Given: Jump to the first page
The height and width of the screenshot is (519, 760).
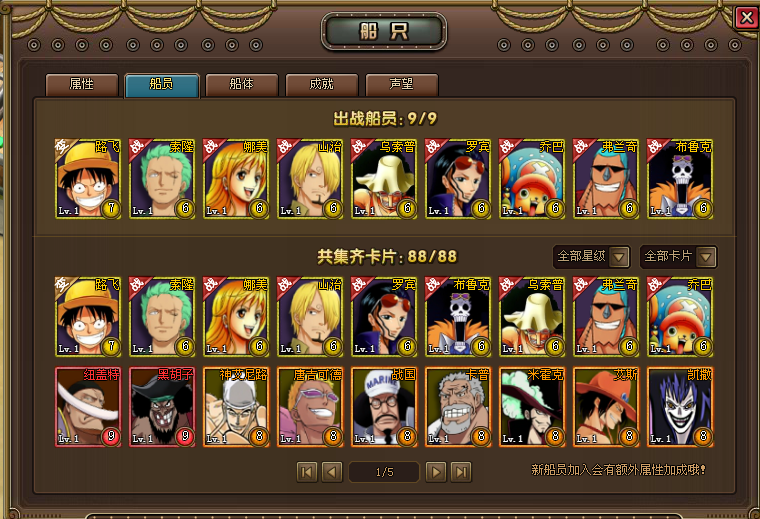Looking at the screenshot, I should (x=307, y=472).
